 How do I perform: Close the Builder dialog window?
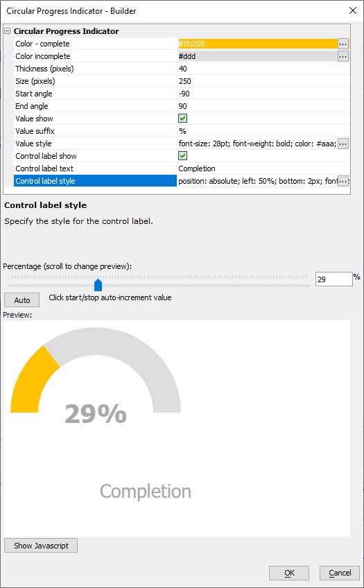pos(353,10)
